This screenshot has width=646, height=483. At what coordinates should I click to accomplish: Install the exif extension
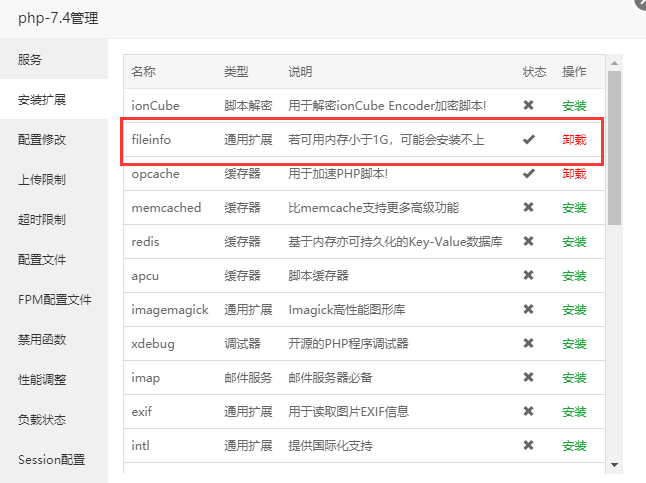click(574, 412)
